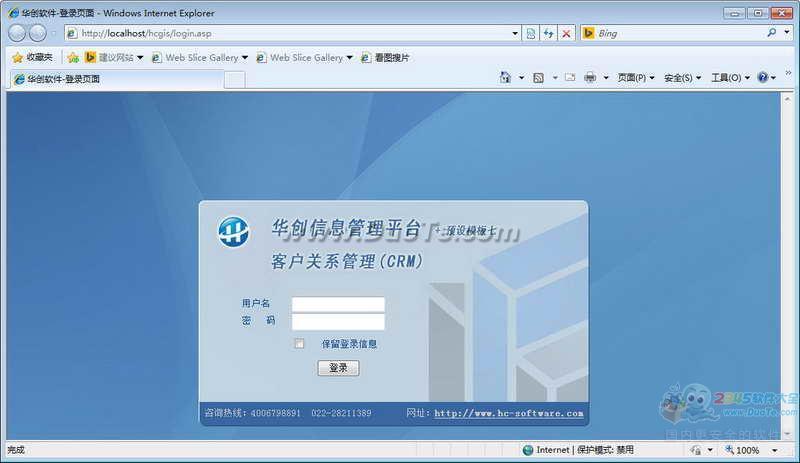Click the 登录 login button
Screen dimensions: 800x463
pos(338,368)
